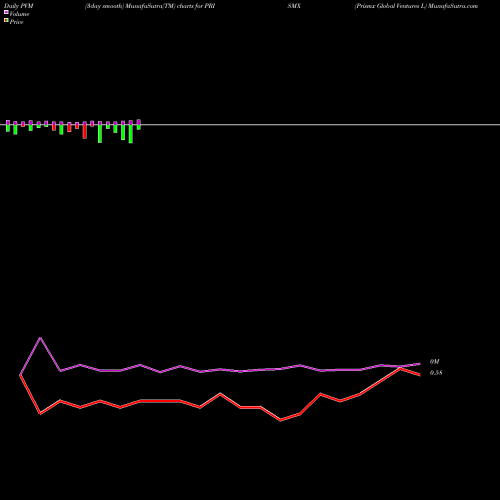This screenshot has width=500, height=500.
Task: Click the '0M' volume value label
Action: click(x=434, y=362)
